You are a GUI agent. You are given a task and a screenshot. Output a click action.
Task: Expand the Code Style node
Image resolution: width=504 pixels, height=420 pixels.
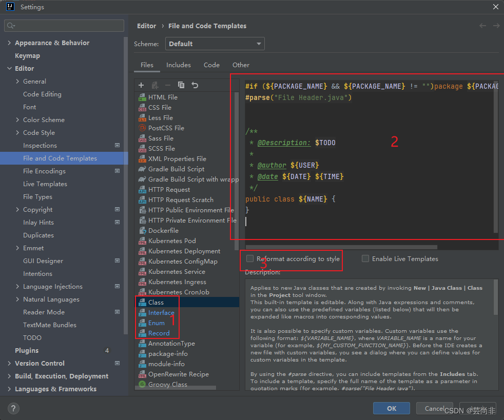click(17, 133)
